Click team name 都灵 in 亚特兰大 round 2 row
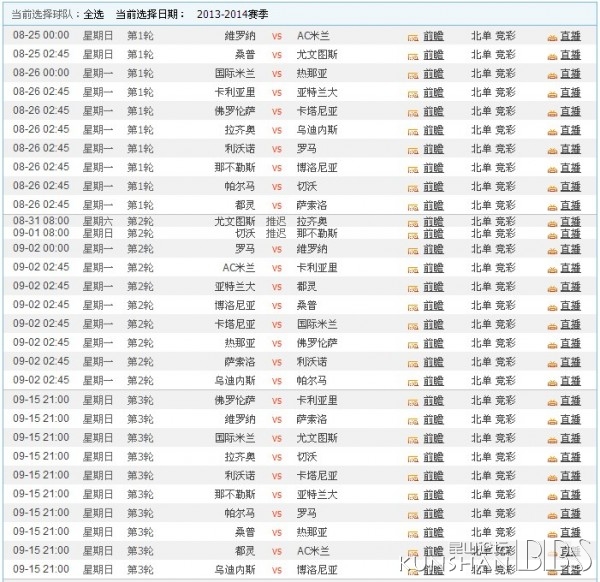This screenshot has width=600, height=582. point(307,287)
